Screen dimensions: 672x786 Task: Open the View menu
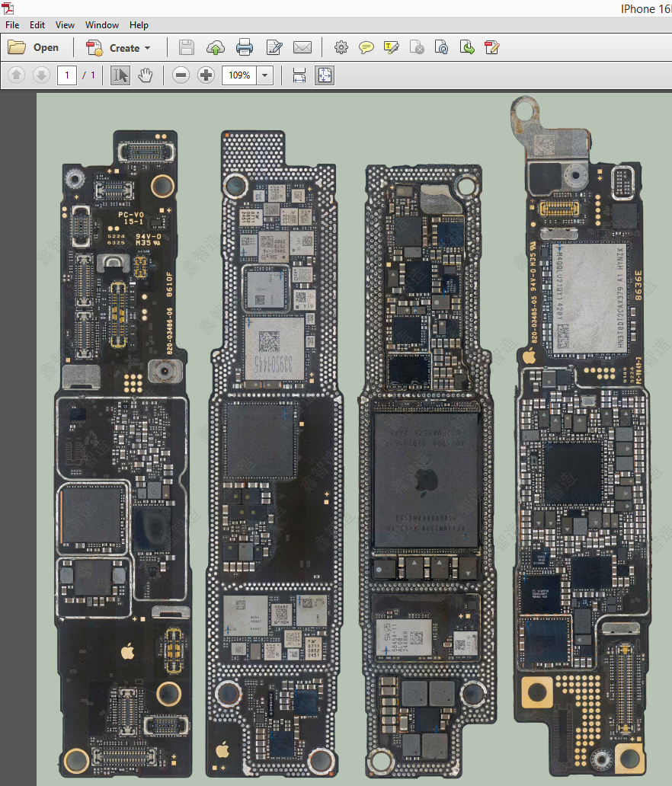pyautogui.click(x=66, y=25)
